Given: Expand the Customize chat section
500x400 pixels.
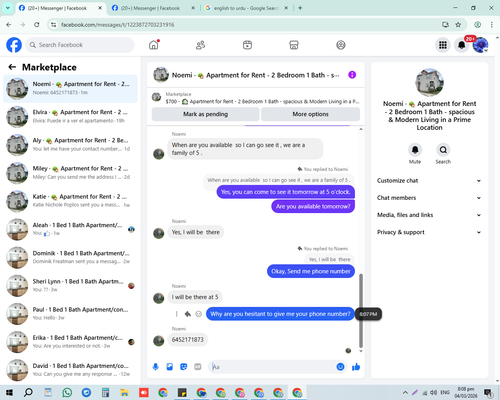Looking at the screenshot, I should 429,181.
